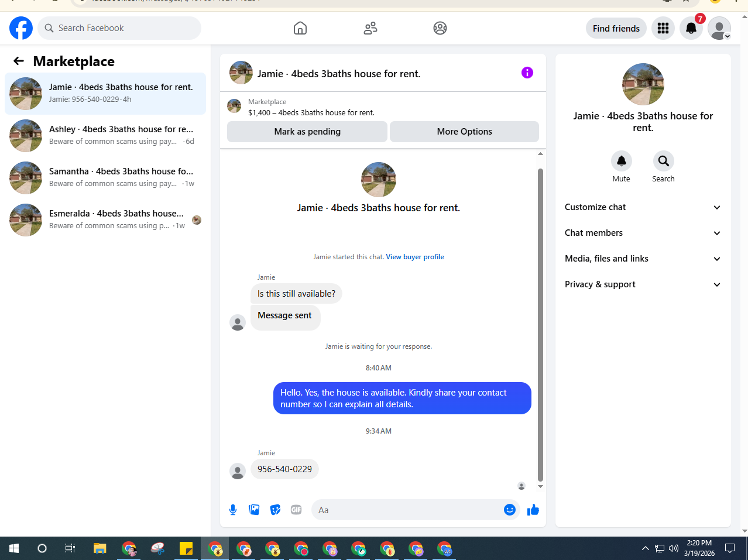Choose a GIF with the GIF icon
Image resolution: width=748 pixels, height=560 pixels.
[x=296, y=510]
